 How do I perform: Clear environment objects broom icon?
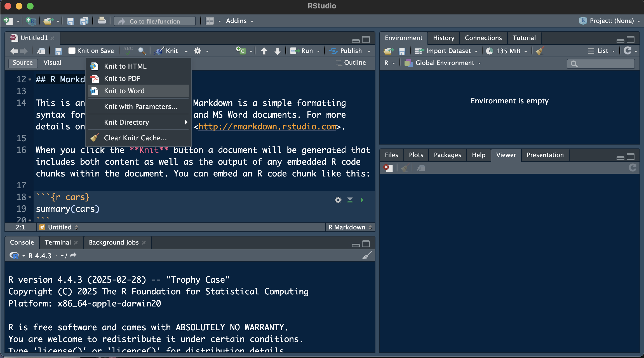point(540,51)
